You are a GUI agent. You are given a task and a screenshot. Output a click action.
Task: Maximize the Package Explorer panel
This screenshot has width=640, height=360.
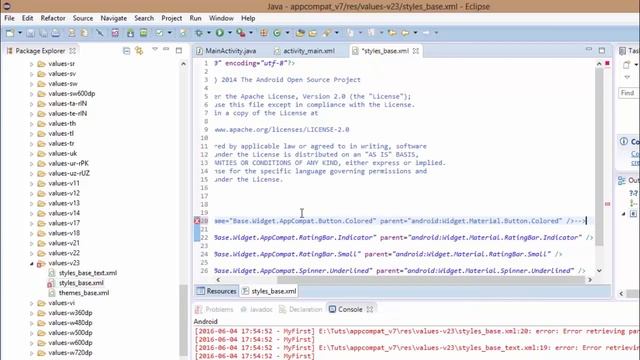click(179, 51)
